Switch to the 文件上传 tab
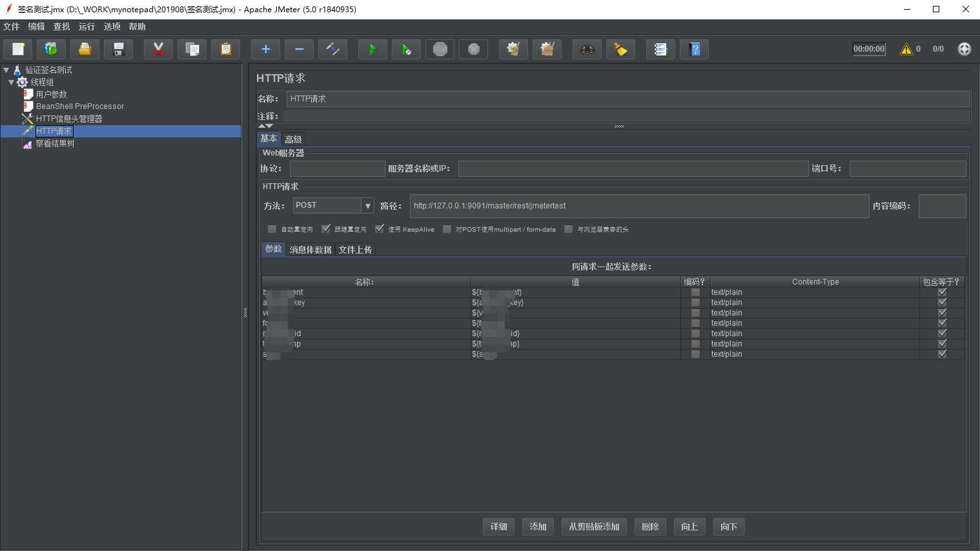Viewport: 980px width, 551px height. click(x=355, y=250)
